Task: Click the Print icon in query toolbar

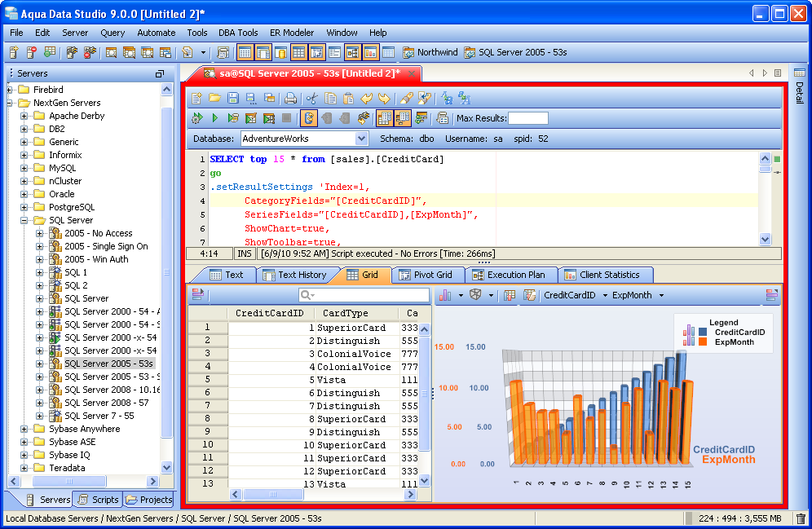Action: coord(290,98)
